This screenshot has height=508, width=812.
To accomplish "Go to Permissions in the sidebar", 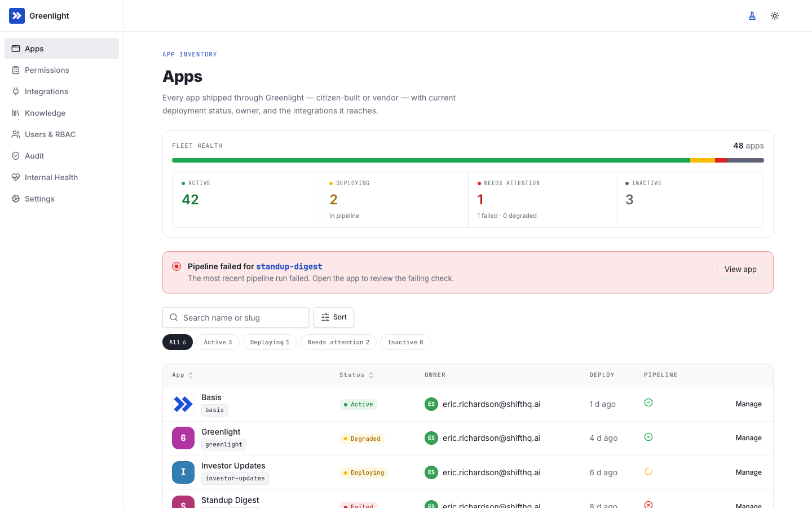I will click(x=61, y=70).
